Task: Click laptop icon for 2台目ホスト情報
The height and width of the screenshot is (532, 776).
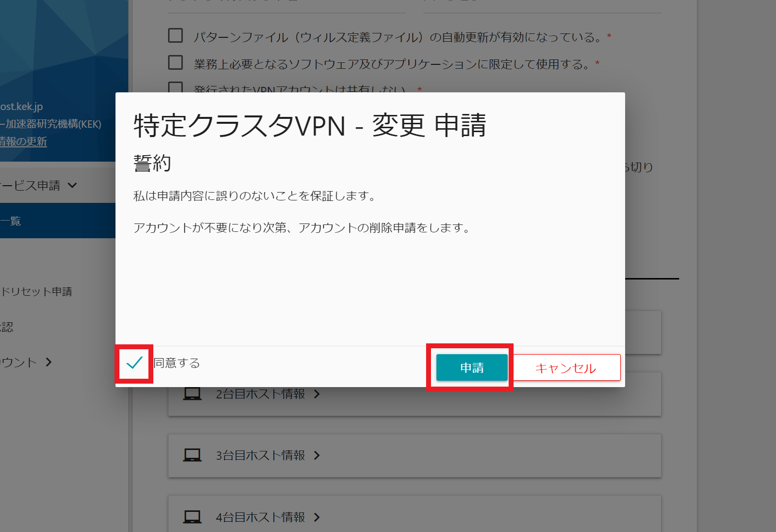Action: (x=192, y=394)
